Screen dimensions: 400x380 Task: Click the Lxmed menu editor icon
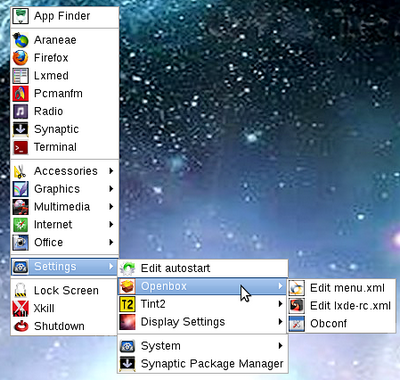pyautogui.click(x=20, y=76)
